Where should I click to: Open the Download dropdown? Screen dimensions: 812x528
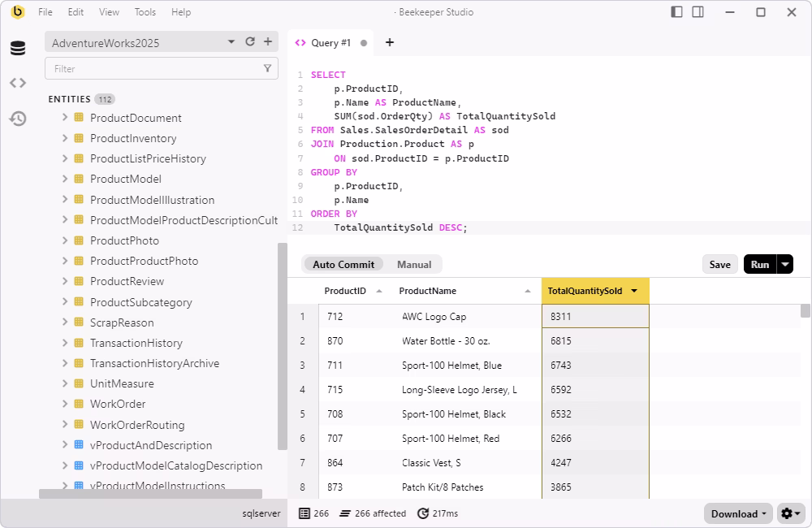point(738,513)
